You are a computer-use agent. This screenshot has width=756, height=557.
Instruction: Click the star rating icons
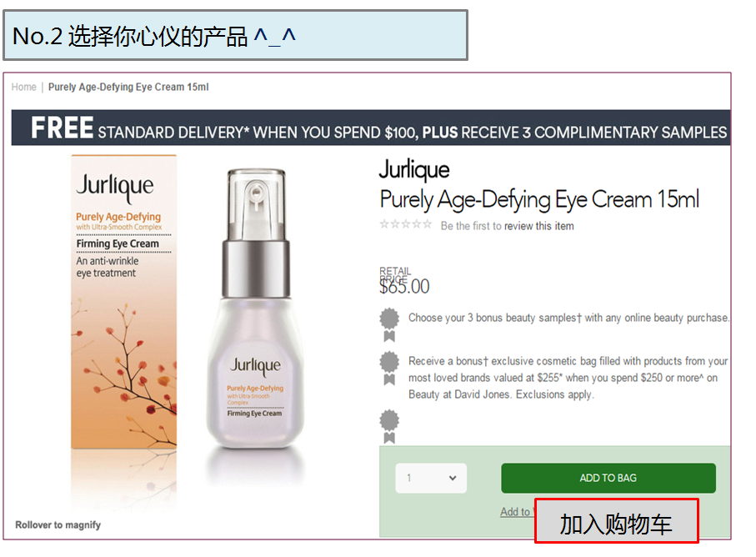point(405,224)
